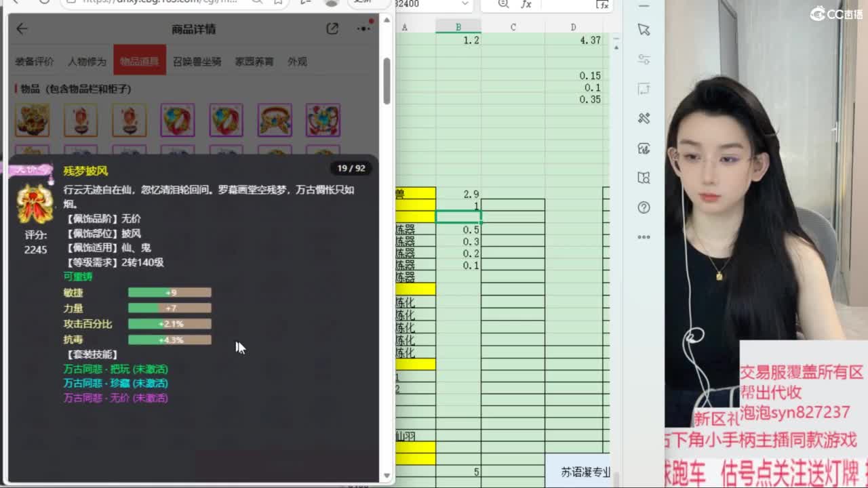The width and height of the screenshot is (868, 488).
Task: Click the browser page vertical scrollbar thumb
Action: 387,81
